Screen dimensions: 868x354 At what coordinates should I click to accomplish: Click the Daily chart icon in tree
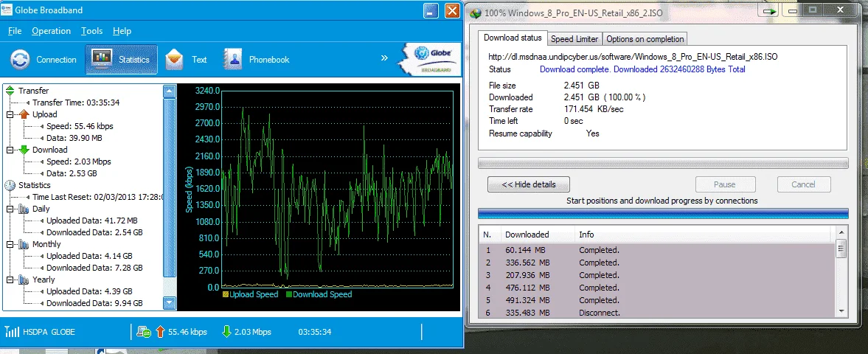(x=24, y=209)
